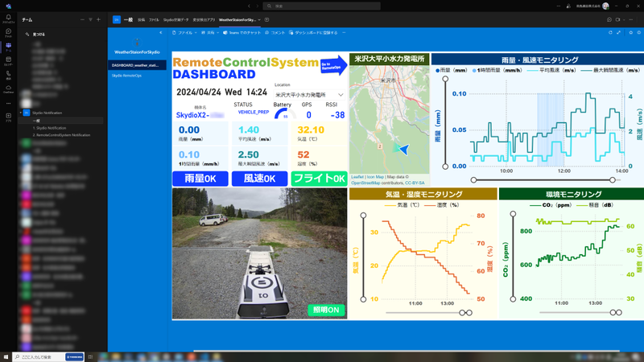Open the Activity bell in Teams sidebar
Screen dimensions: 644x362
[x=9, y=19]
